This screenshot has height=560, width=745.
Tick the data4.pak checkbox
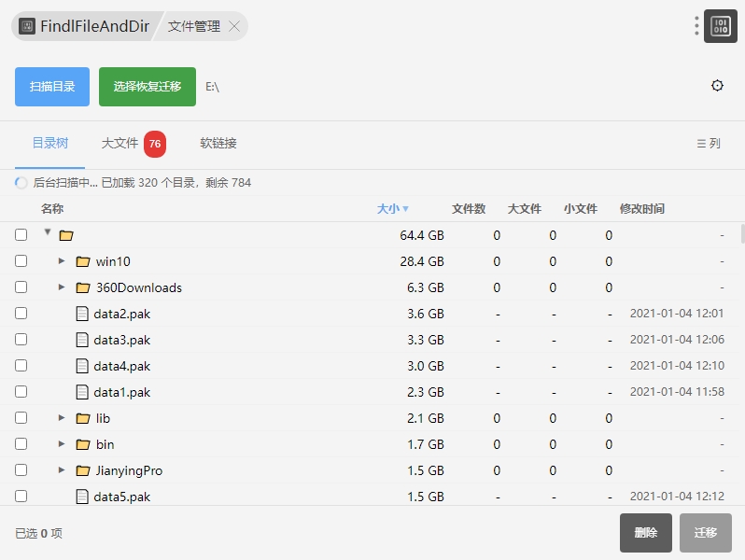tap(21, 365)
